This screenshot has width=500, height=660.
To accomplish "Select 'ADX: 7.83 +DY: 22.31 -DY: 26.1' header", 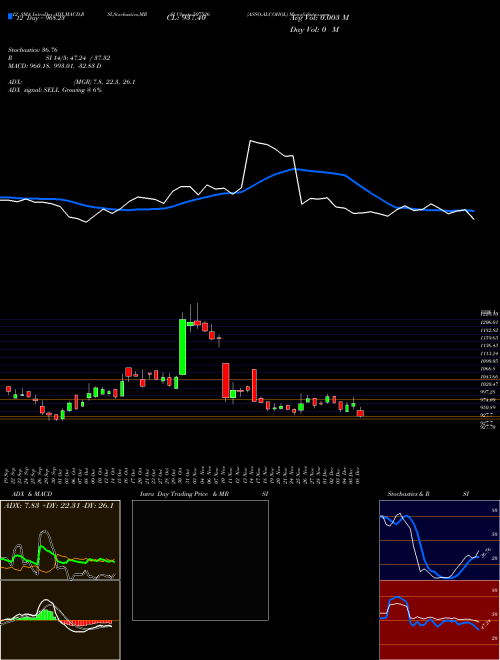I will click(59, 506).
